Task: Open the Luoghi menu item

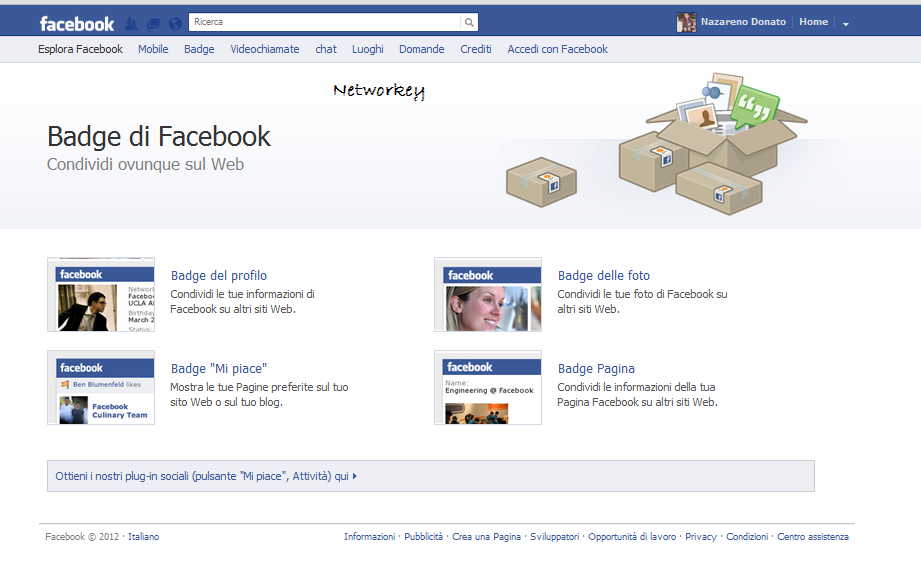Action: click(368, 49)
